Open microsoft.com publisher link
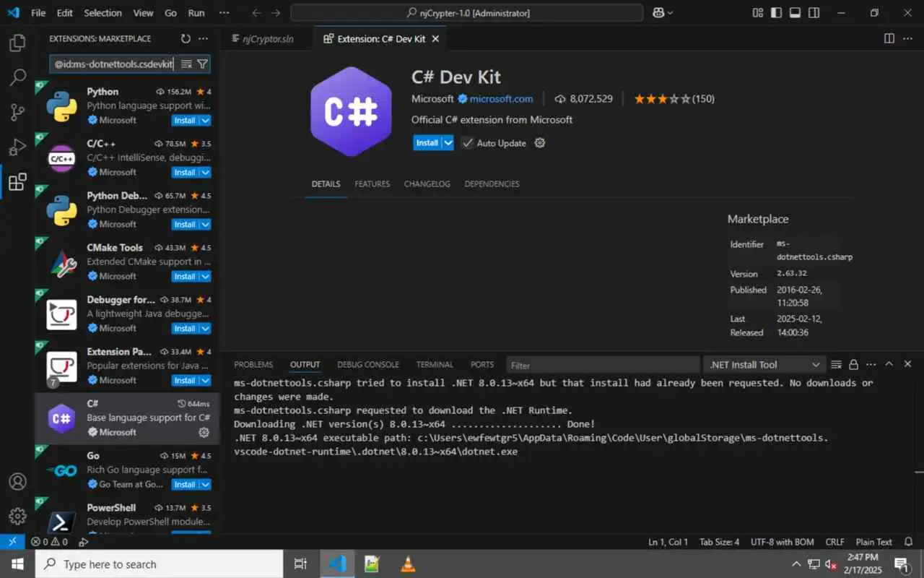This screenshot has width=924, height=578. [501, 99]
